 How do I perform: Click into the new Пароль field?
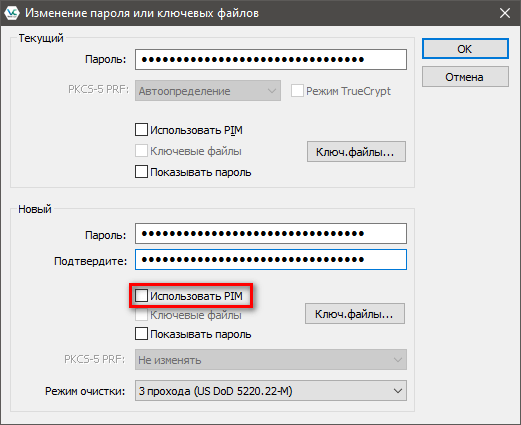pyautogui.click(x=271, y=234)
